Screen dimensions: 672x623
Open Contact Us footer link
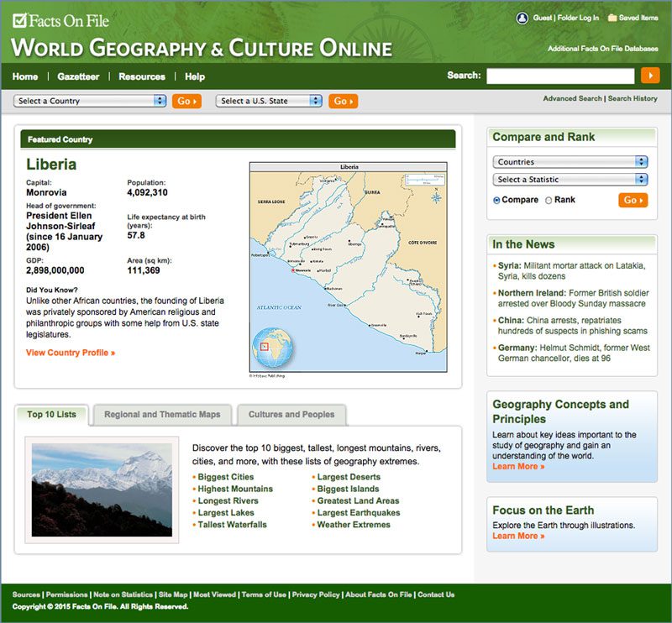tap(436, 594)
